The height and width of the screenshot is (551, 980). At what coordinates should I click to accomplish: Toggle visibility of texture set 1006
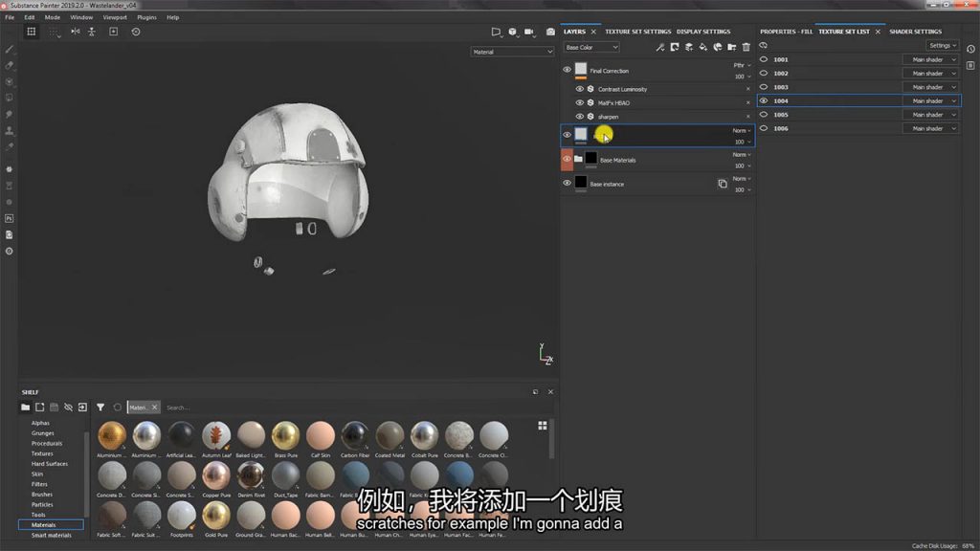tap(764, 128)
